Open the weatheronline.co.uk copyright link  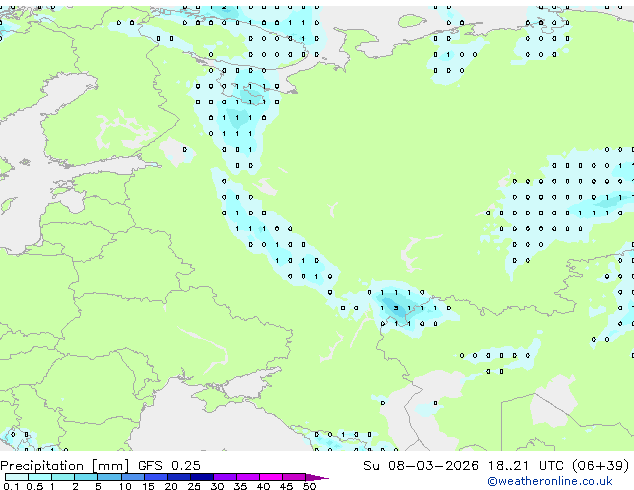tap(549, 481)
